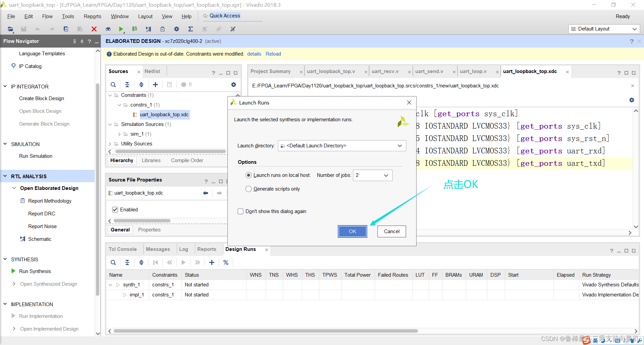
Task: Search within the Sources panel
Action: pos(113,85)
